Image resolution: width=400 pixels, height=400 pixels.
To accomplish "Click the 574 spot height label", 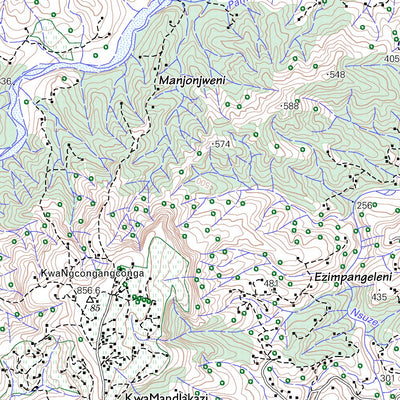I will click(222, 144).
